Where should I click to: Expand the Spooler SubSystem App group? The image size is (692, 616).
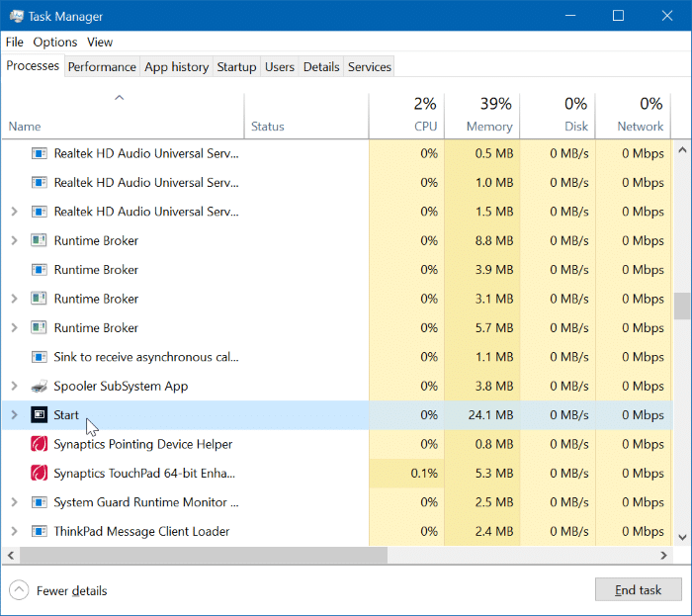click(14, 386)
